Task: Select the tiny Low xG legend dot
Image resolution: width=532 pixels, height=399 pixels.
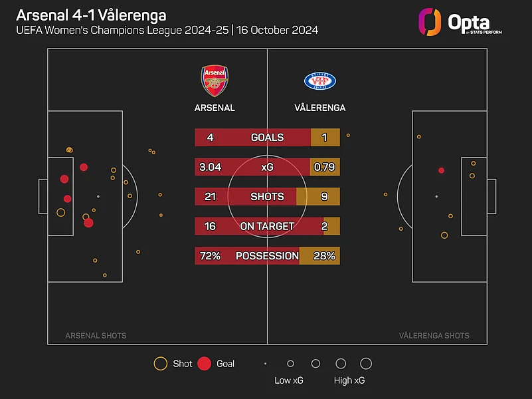Action: pos(265,364)
